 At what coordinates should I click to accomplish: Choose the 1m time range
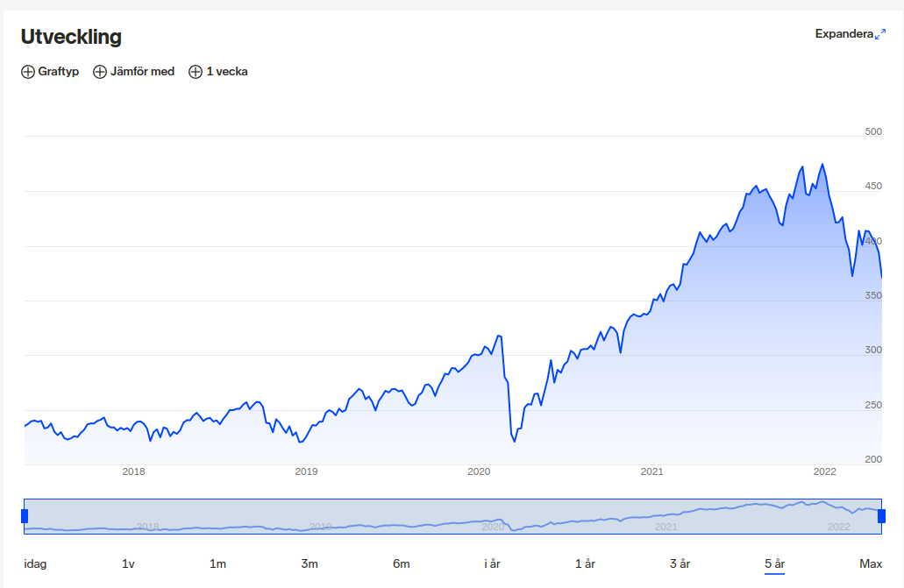[217, 563]
